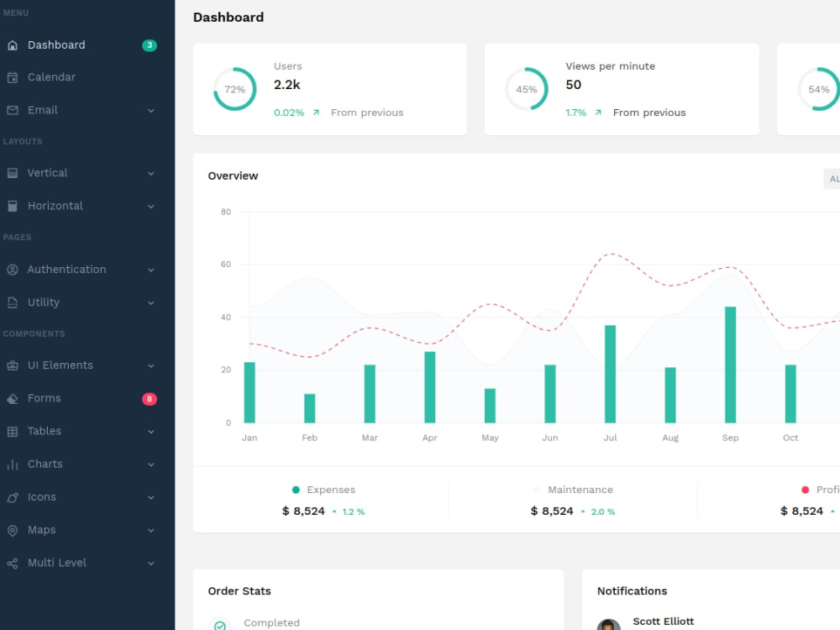Click the Icons aperture icon
840x630 pixels.
[13, 497]
